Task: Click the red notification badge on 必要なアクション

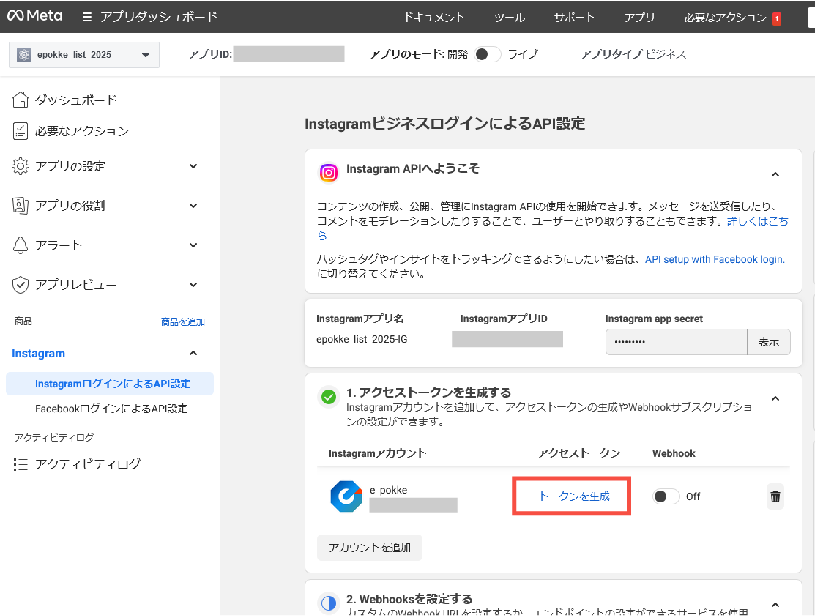Action: click(777, 19)
